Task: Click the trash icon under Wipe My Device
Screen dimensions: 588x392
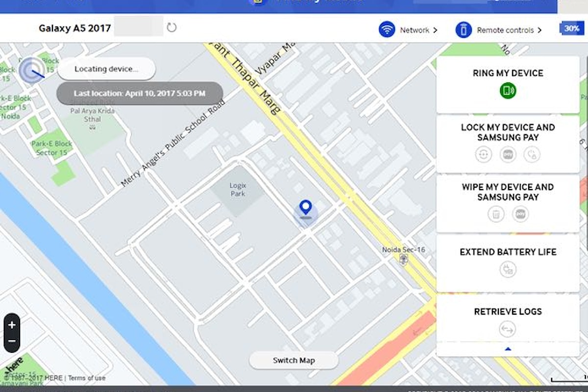Action: point(496,214)
